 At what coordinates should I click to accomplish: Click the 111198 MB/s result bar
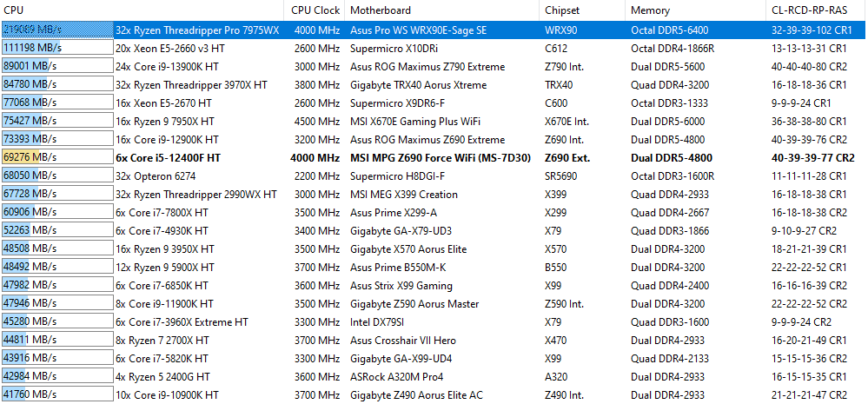[x=57, y=48]
